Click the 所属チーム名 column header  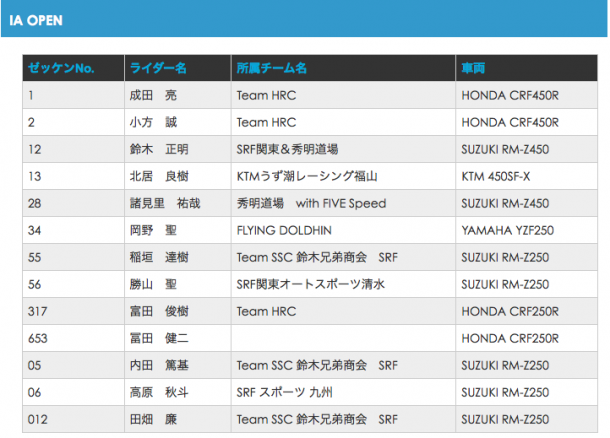[x=272, y=68]
